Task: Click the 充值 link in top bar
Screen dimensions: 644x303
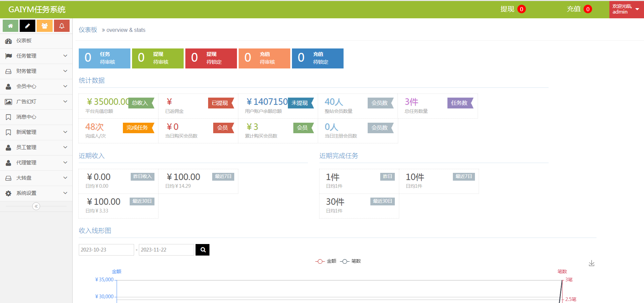Action: [573, 9]
